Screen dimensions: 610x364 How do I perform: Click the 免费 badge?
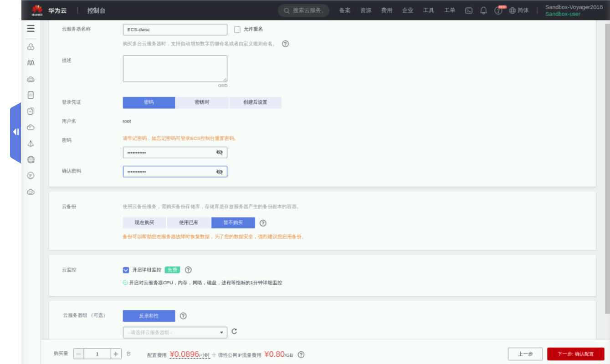click(172, 270)
